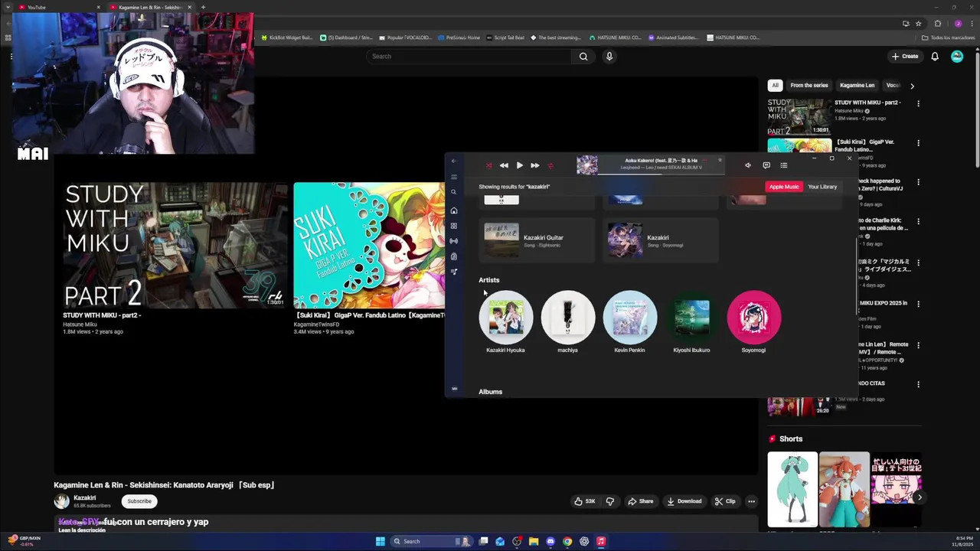Open options for STUDY WITH MIKU sidebar video

[918, 103]
